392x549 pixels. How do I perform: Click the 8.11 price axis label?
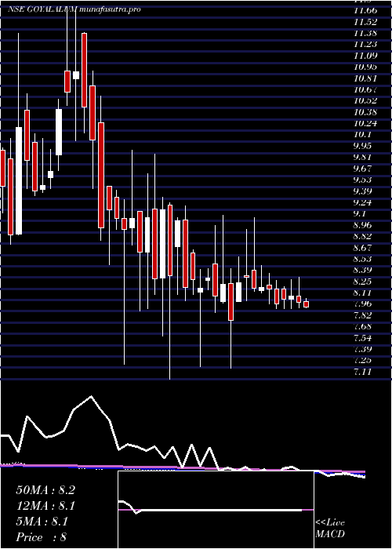coord(363,293)
